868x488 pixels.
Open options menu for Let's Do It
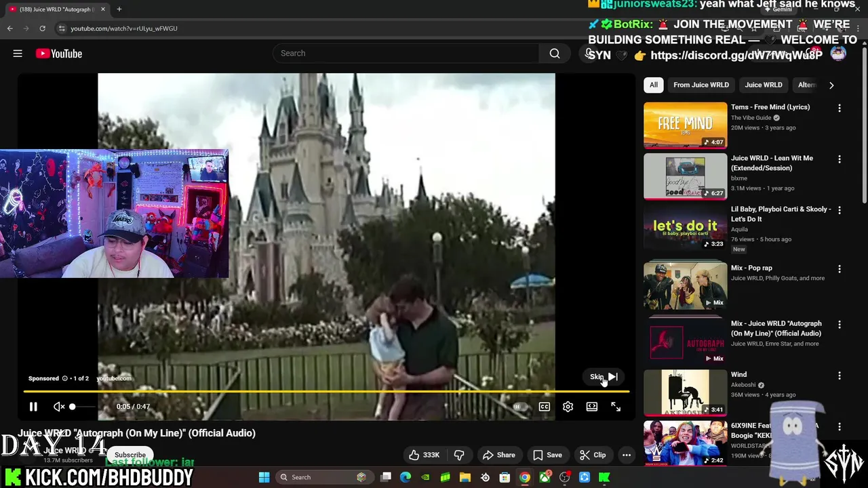point(840,211)
